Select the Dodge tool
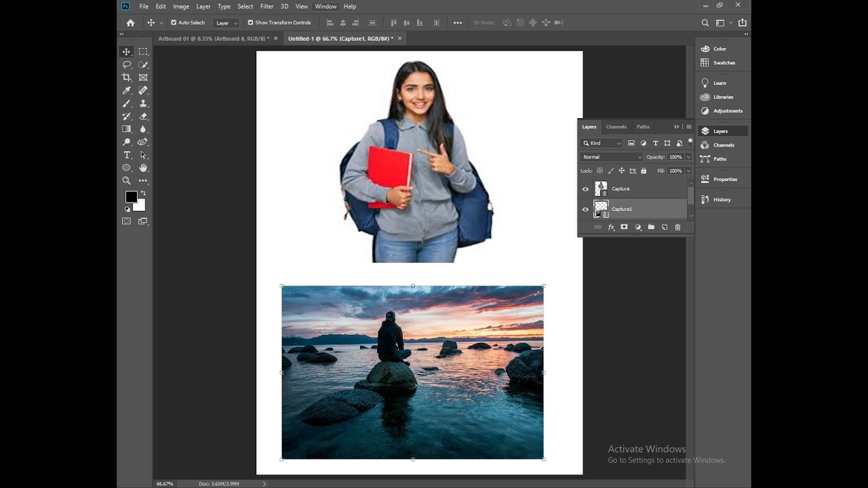The image size is (868, 488). click(x=127, y=142)
